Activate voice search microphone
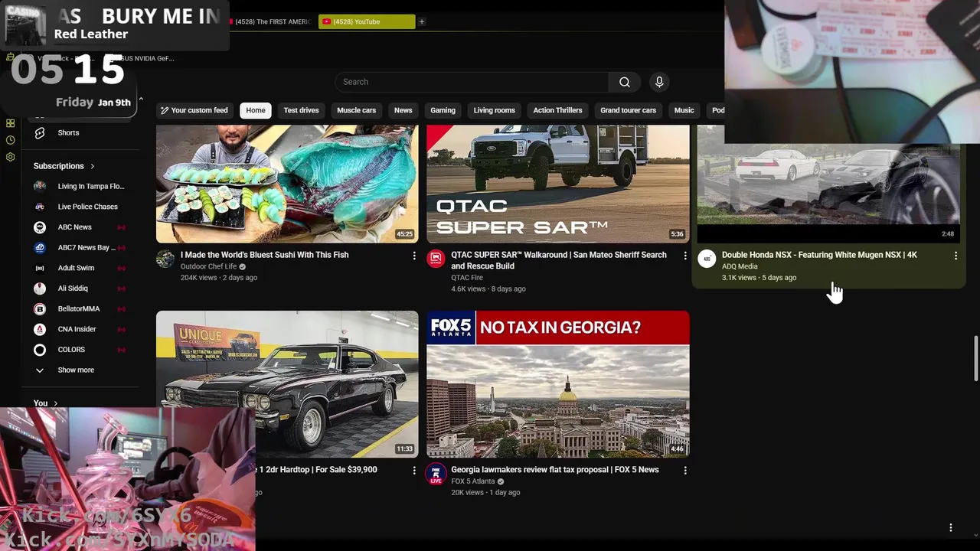The image size is (980, 551). 659,82
